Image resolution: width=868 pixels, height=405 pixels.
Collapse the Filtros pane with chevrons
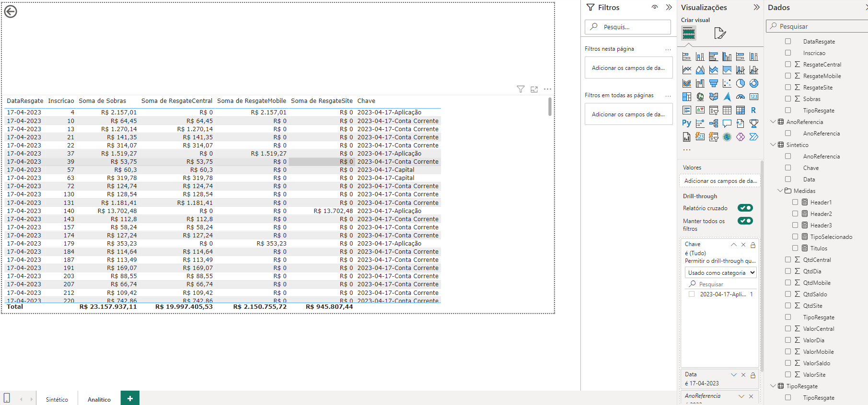click(669, 7)
